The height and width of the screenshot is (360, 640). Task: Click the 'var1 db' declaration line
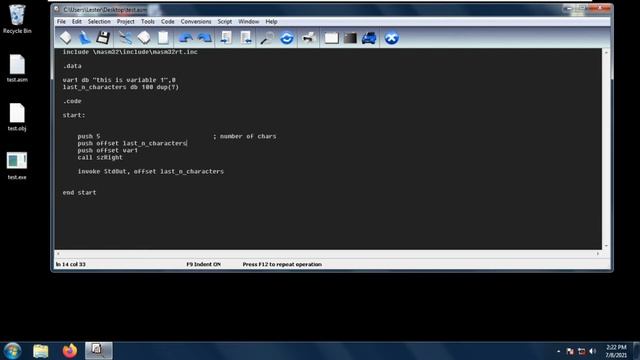pos(119,80)
